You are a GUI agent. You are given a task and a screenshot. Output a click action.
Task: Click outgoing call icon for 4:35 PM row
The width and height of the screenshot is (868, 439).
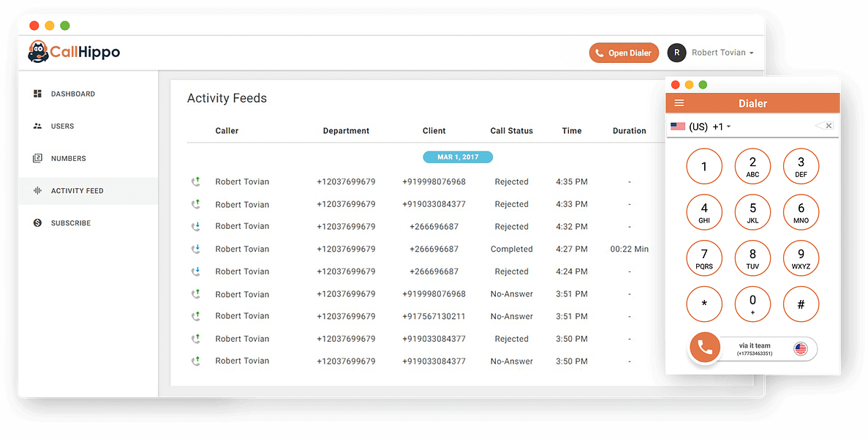point(196,181)
